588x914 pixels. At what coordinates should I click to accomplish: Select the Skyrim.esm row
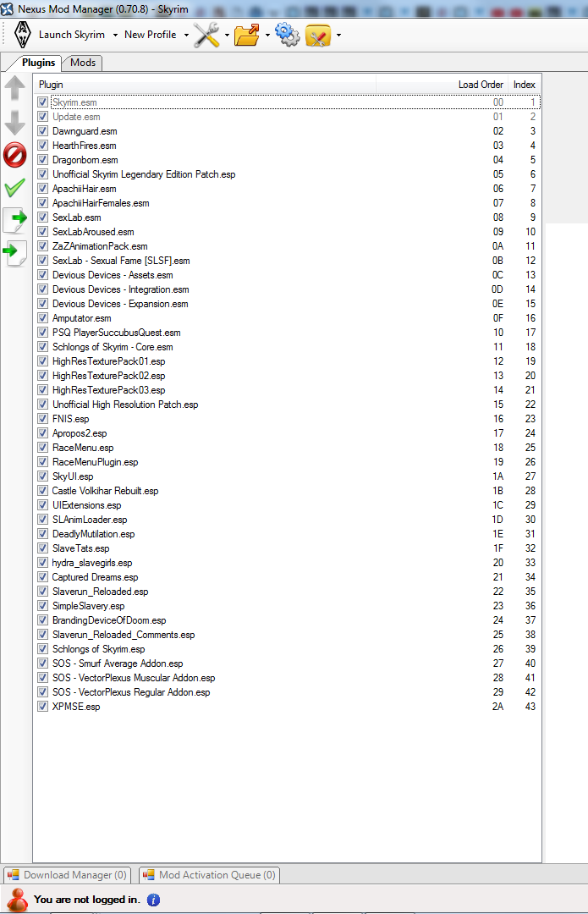[287, 102]
